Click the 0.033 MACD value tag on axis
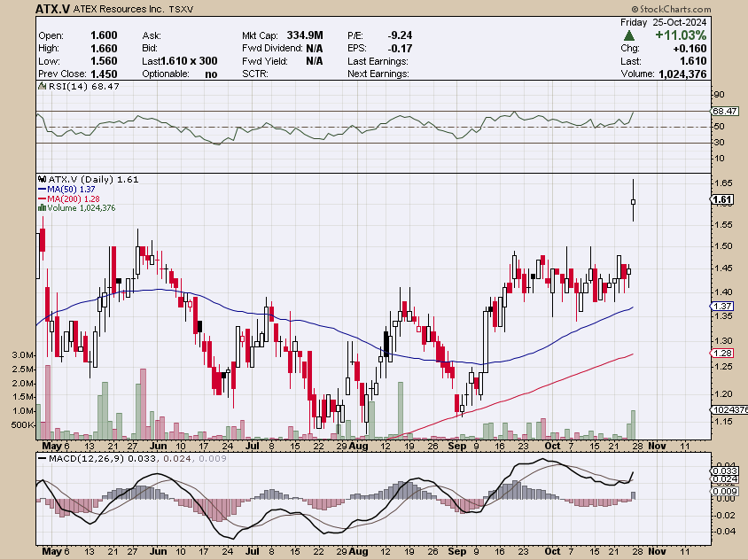748x560 pixels. click(725, 471)
